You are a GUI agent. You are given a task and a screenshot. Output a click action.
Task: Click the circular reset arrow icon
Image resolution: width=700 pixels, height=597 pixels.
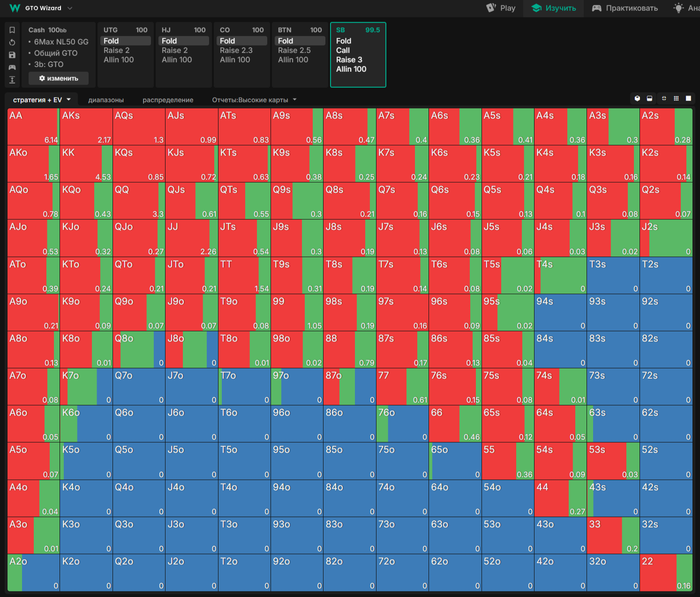pyautogui.click(x=12, y=42)
